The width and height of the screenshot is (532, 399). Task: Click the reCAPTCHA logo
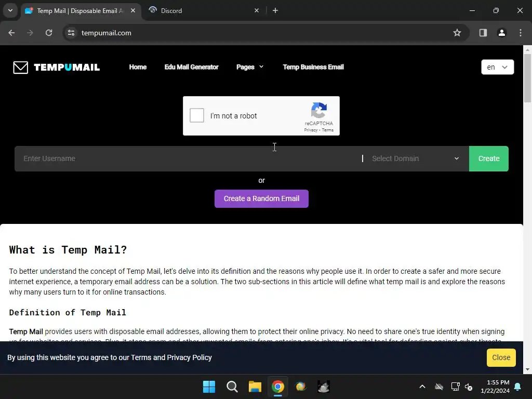(319, 110)
